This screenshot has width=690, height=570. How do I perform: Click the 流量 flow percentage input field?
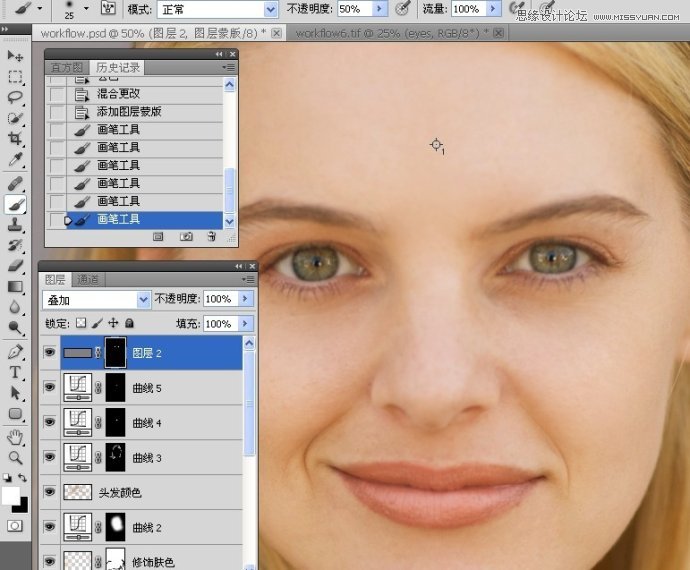coord(465,9)
